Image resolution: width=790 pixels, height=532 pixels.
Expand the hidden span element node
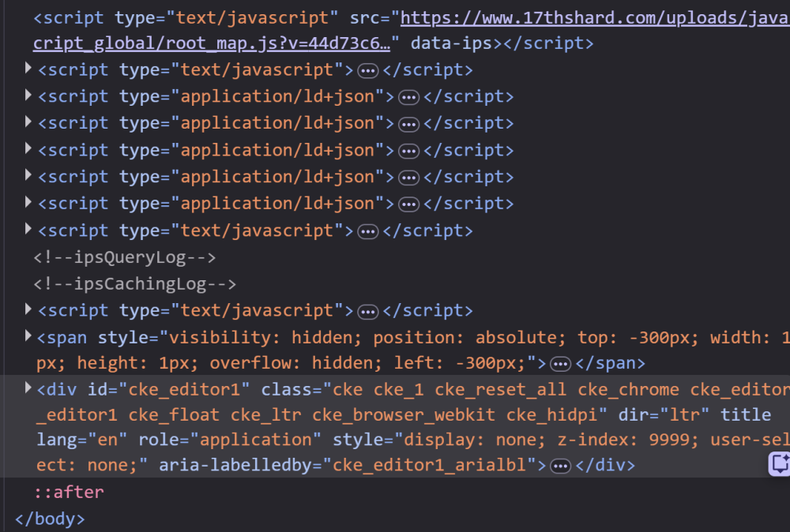point(28,336)
